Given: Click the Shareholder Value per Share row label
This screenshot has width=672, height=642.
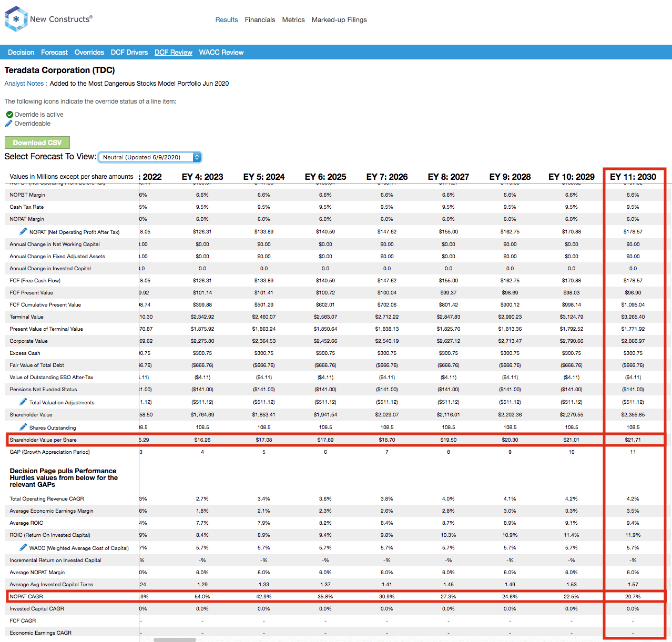Looking at the screenshot, I should tap(43, 440).
